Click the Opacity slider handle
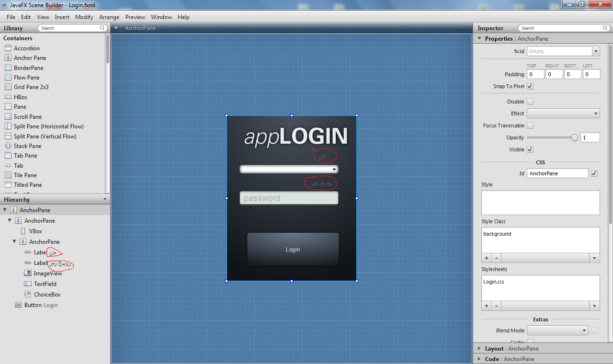 tap(574, 138)
